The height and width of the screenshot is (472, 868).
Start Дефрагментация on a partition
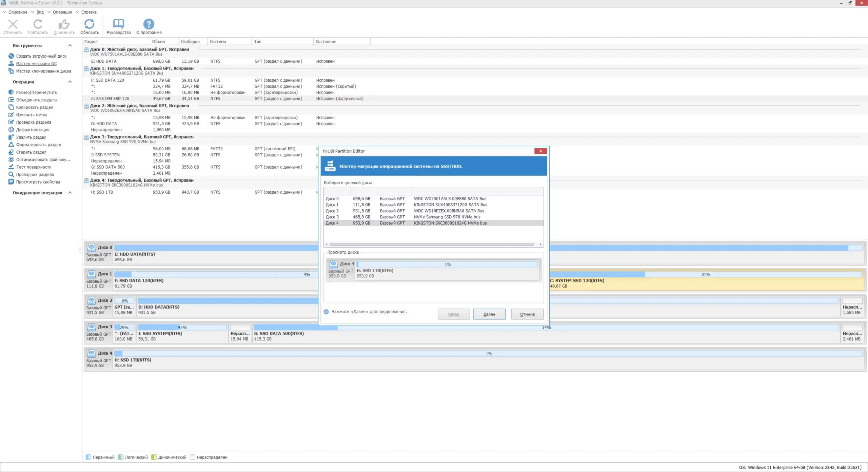[x=33, y=130]
